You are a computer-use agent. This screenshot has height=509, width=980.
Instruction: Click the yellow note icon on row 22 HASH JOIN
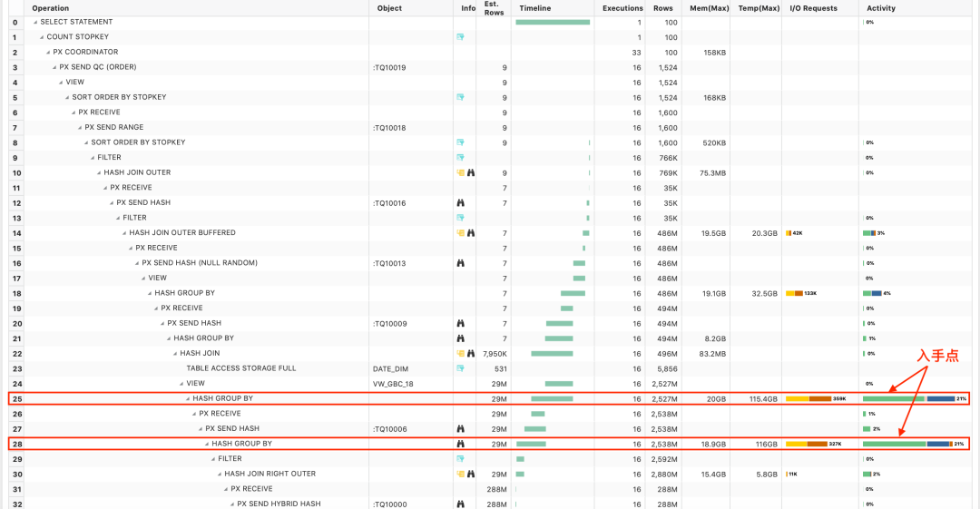461,353
